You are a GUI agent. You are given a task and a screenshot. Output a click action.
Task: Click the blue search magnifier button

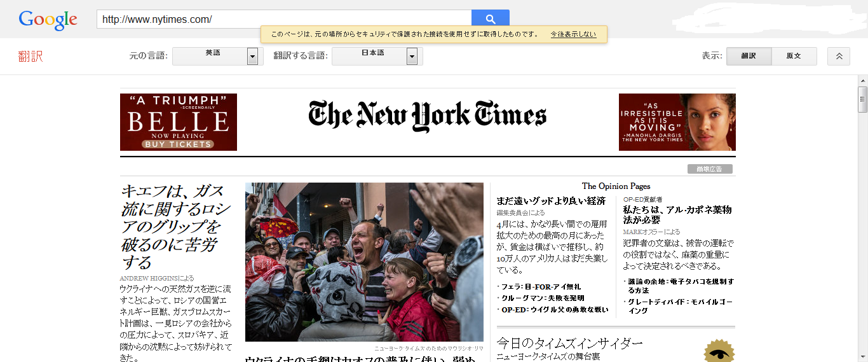tap(490, 19)
